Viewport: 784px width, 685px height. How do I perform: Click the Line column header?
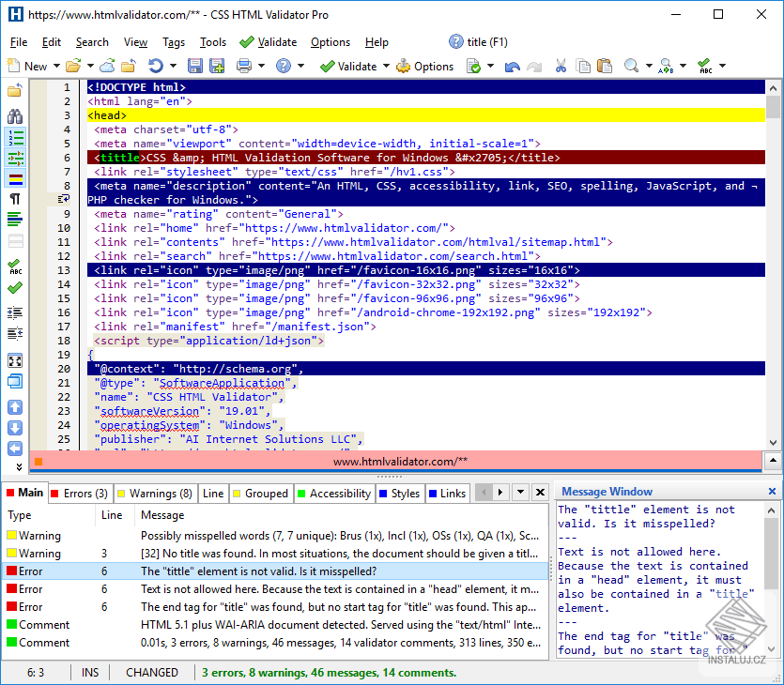(x=112, y=514)
